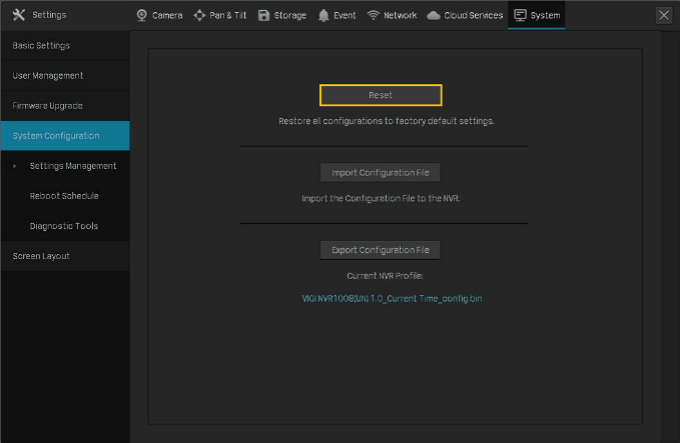Image resolution: width=680 pixels, height=443 pixels.
Task: Click the Settings wrench icon
Action: 18,15
